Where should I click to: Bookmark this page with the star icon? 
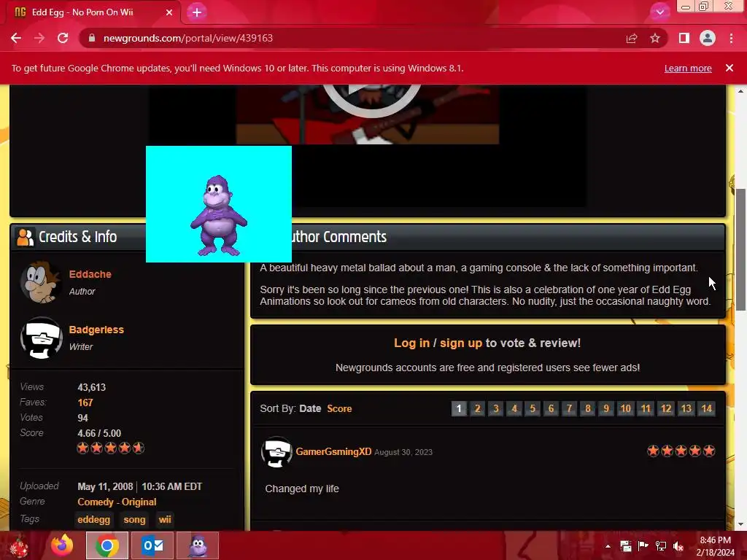pyautogui.click(x=655, y=38)
